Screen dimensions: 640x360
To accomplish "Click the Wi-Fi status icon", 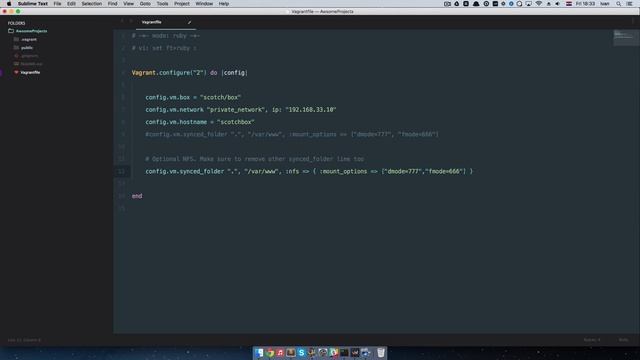I will [539, 4].
